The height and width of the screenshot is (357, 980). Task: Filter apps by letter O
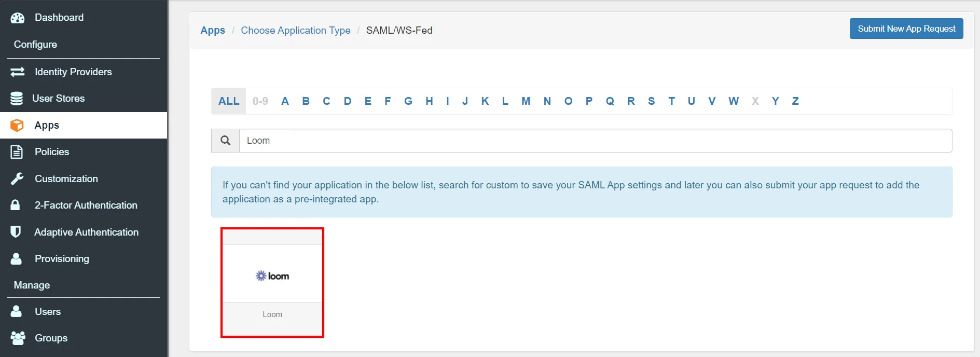569,101
